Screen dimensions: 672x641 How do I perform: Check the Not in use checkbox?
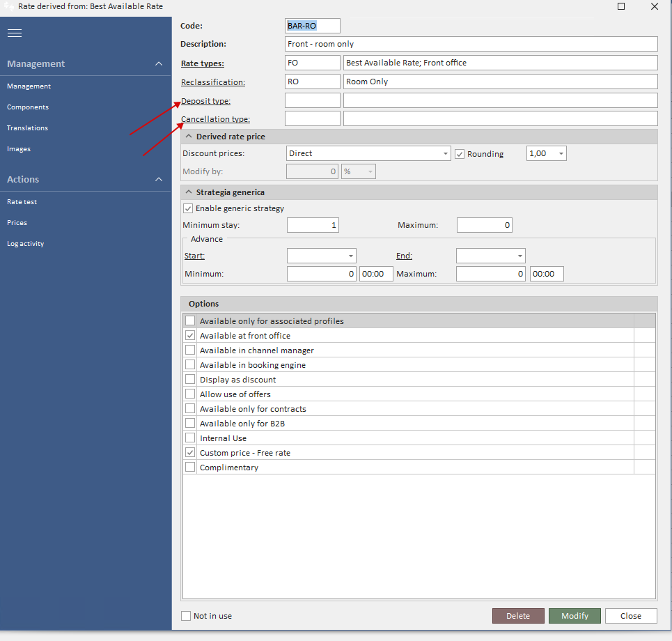click(x=186, y=616)
